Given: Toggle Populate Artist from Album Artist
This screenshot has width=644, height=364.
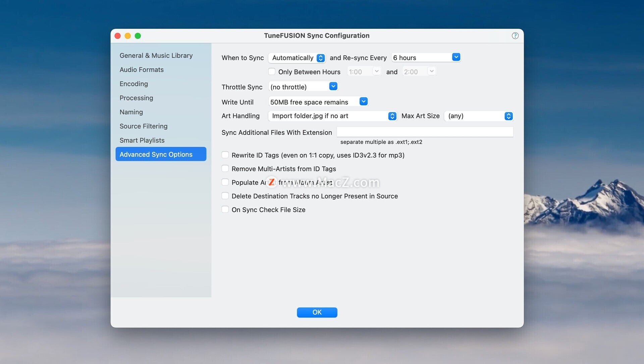Looking at the screenshot, I should (x=225, y=182).
